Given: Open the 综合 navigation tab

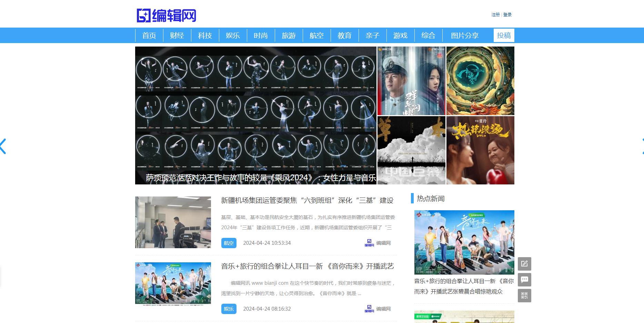Looking at the screenshot, I should (x=429, y=36).
